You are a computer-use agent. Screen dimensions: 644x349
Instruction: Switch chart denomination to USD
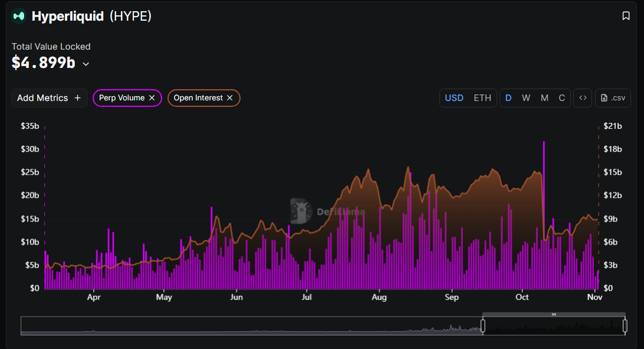(x=454, y=98)
